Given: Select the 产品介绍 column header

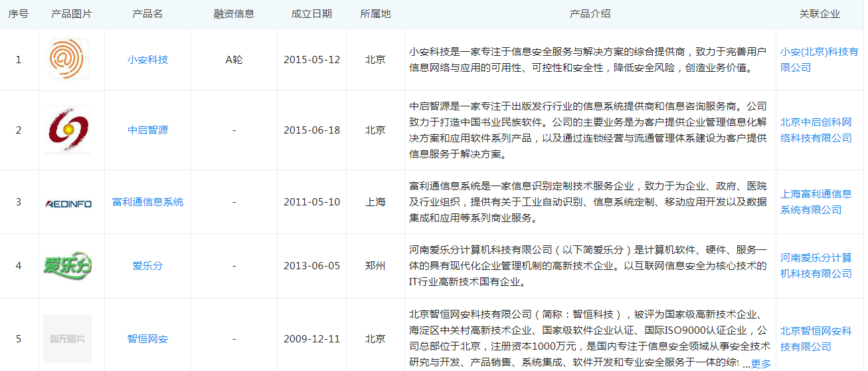Looking at the screenshot, I should coord(590,14).
